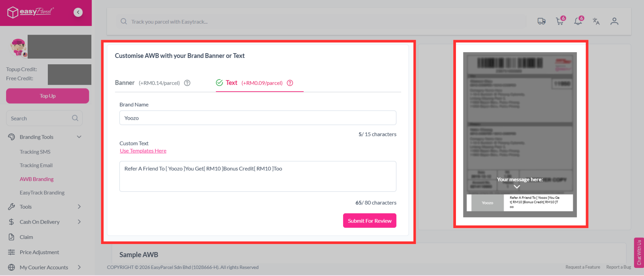
Task: Expand My Courier Accounts arrow
Action: point(79,267)
